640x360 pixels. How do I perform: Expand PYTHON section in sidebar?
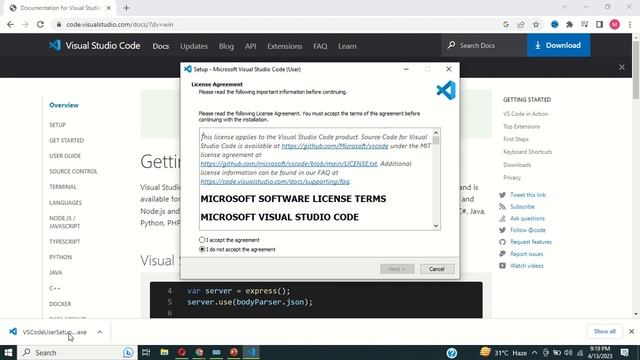[60, 257]
